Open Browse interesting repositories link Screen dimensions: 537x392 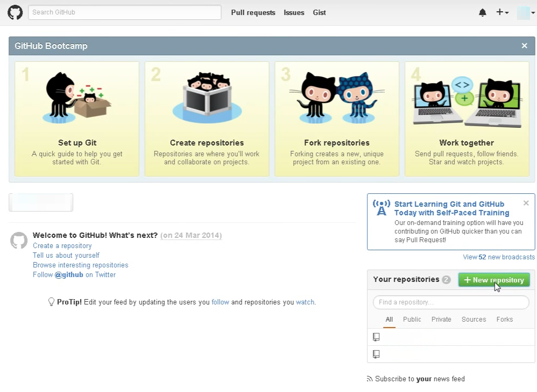pos(81,265)
